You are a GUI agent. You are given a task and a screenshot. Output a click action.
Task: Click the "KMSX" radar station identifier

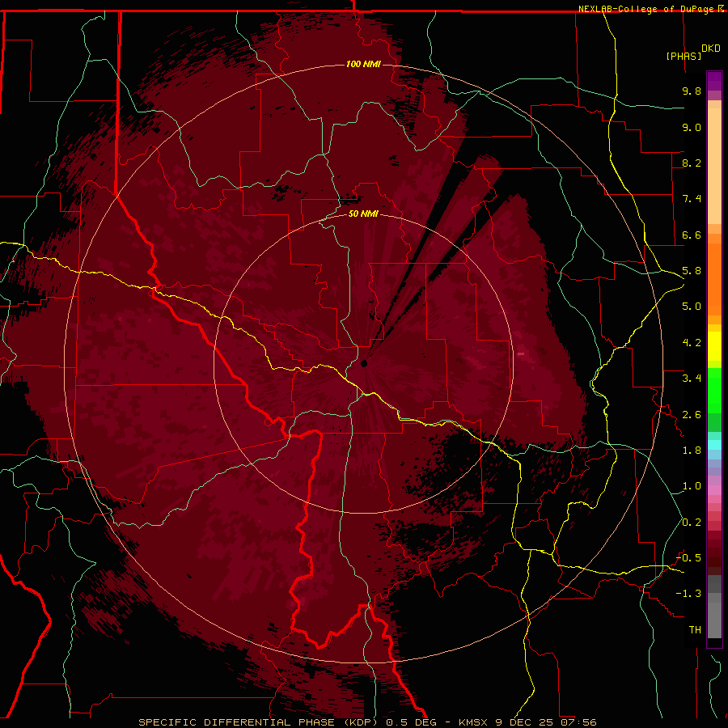[473, 722]
